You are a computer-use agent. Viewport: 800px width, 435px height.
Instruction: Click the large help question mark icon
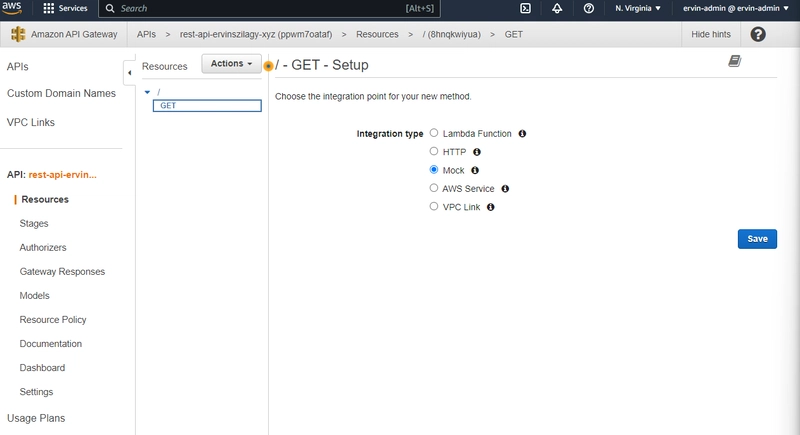(758, 34)
